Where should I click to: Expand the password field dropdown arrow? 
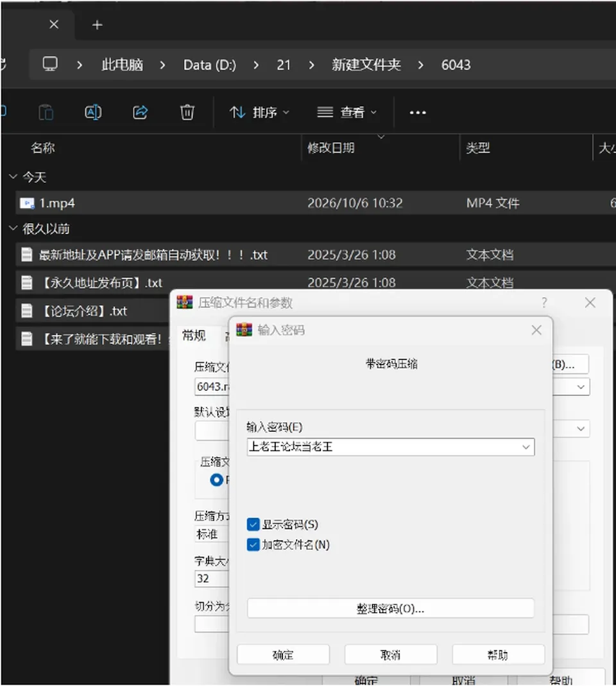pyautogui.click(x=526, y=447)
